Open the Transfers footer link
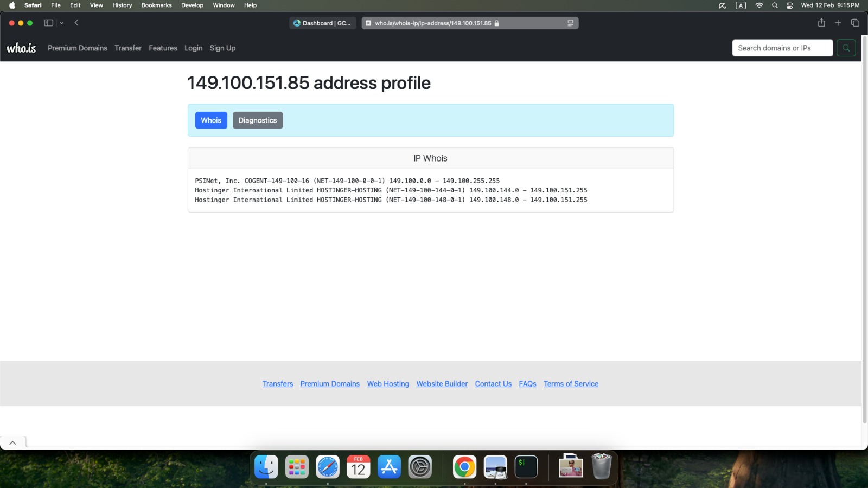 tap(278, 384)
